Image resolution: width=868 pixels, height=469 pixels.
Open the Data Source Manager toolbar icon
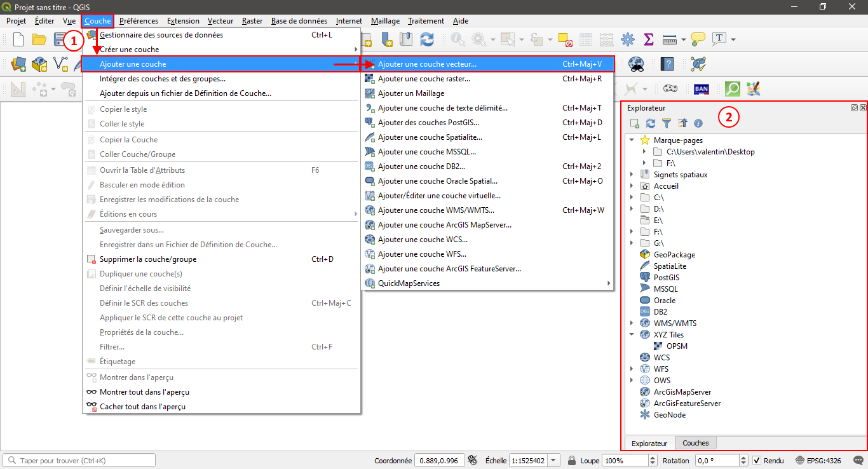(x=18, y=64)
